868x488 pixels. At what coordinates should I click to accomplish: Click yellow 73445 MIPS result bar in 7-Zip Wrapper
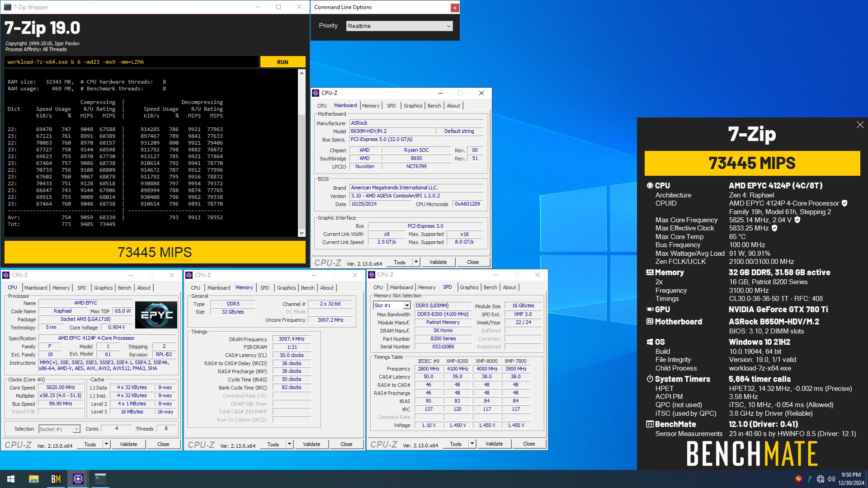point(155,252)
